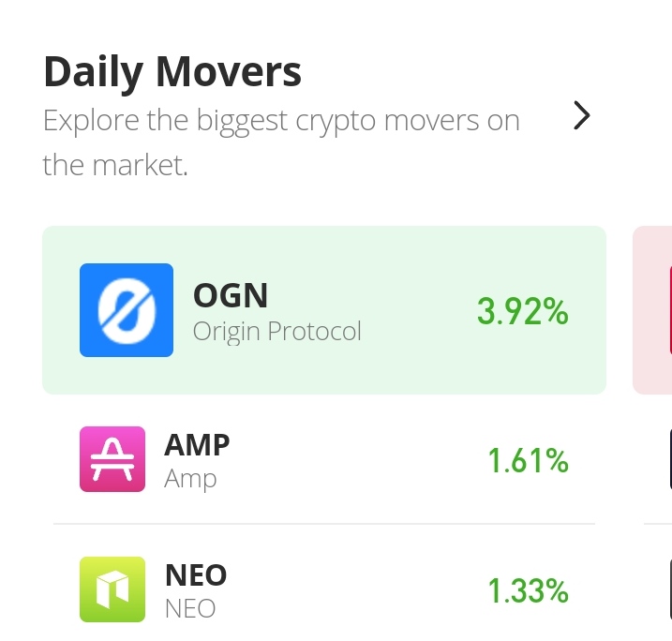Tap the dark icon edge beside AMP row
The height and width of the screenshot is (641, 672).
[670, 459]
